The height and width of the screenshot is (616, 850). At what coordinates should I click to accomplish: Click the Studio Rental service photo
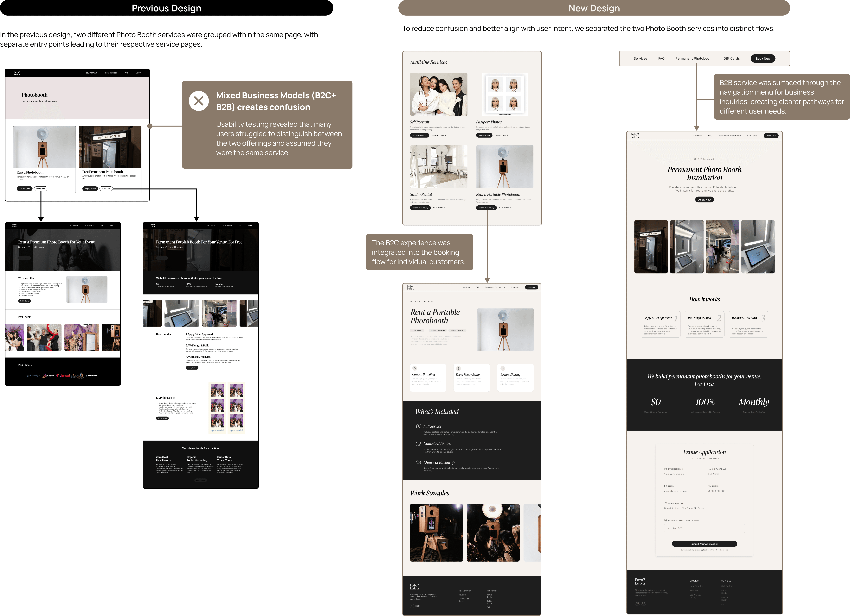click(439, 167)
